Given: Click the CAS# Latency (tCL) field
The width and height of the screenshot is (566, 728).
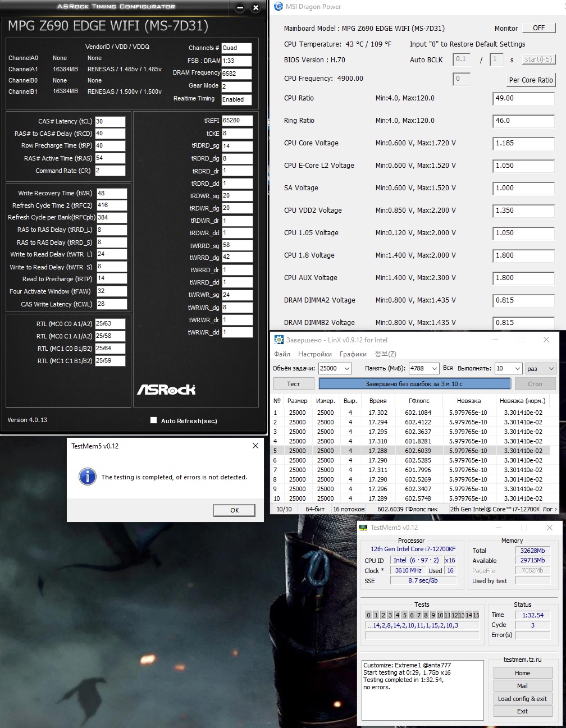Looking at the screenshot, I should coord(110,121).
